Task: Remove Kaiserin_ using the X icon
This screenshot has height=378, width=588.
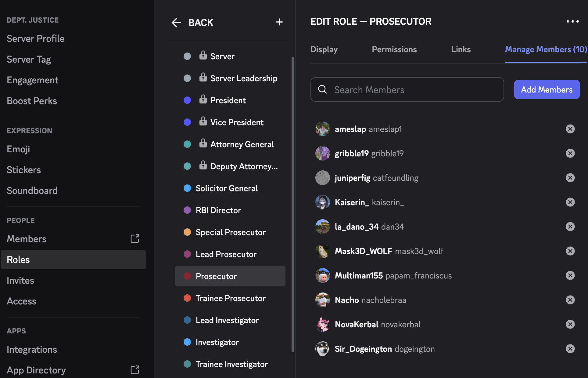Action: [x=570, y=202]
